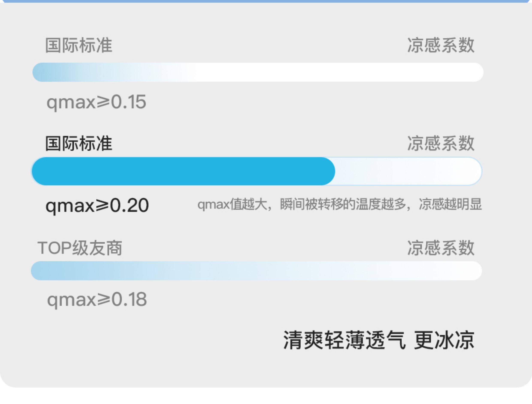This screenshot has height=404, width=532.
Task: Click the blue strip along the top edge
Action: 266,1
